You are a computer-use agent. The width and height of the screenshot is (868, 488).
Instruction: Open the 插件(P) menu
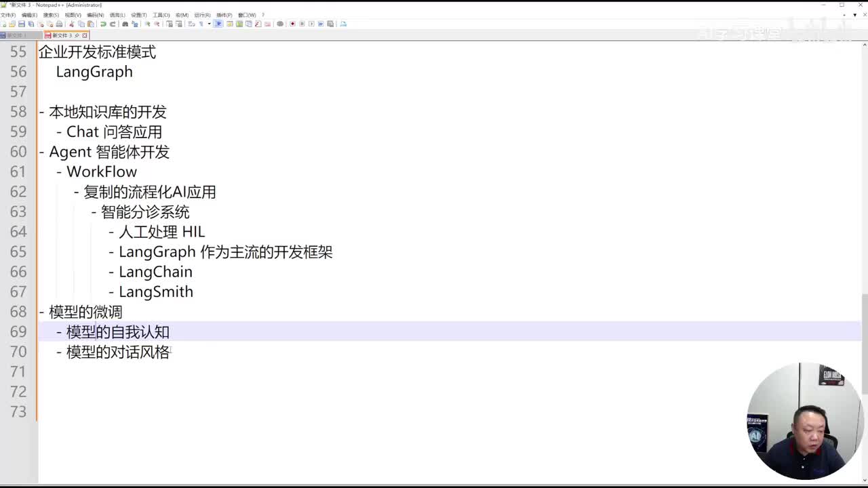(x=224, y=15)
